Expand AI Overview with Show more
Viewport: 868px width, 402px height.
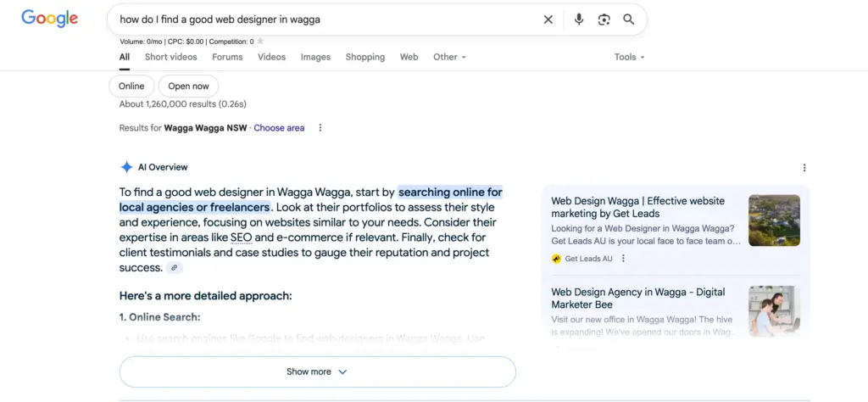(317, 371)
